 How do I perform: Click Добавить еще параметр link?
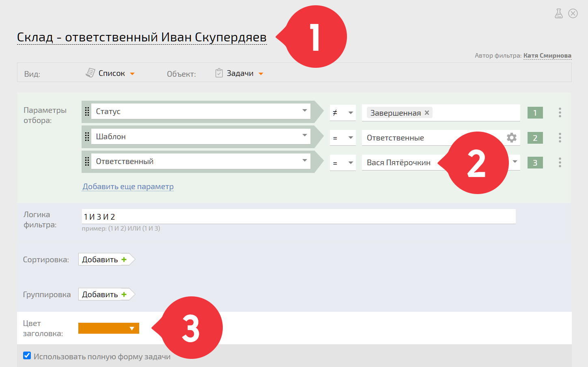coord(128,186)
